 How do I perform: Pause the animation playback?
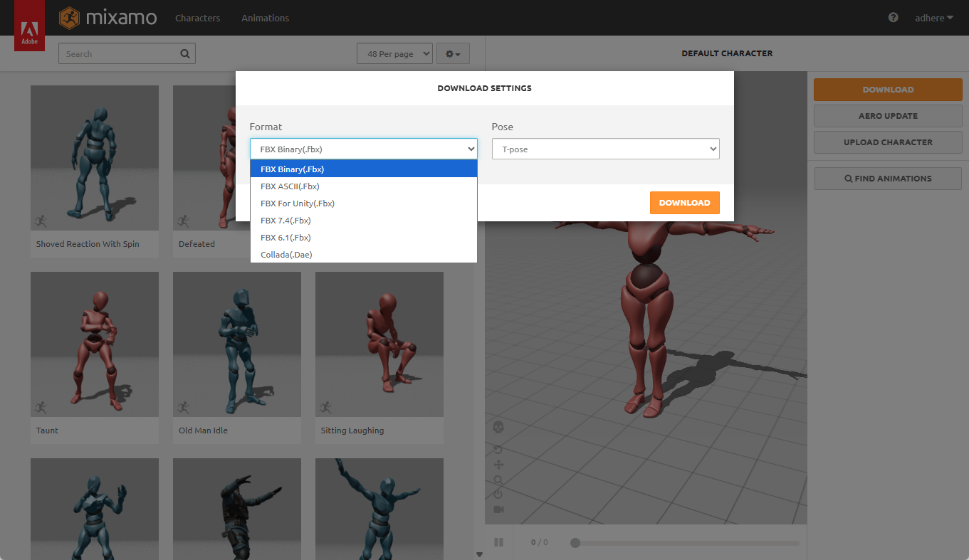tap(498, 542)
